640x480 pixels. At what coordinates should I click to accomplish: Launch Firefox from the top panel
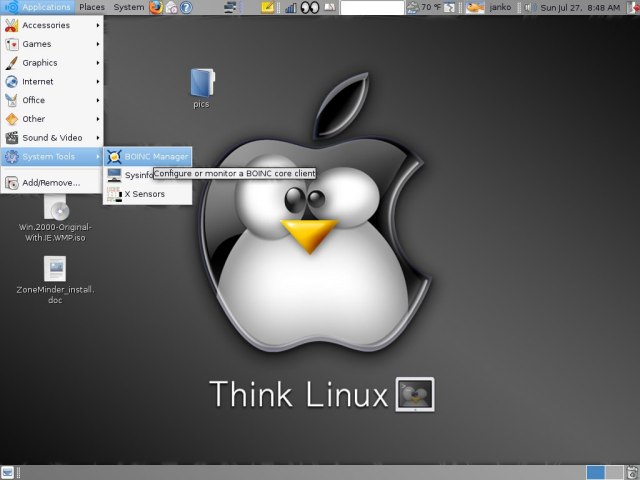coord(156,7)
